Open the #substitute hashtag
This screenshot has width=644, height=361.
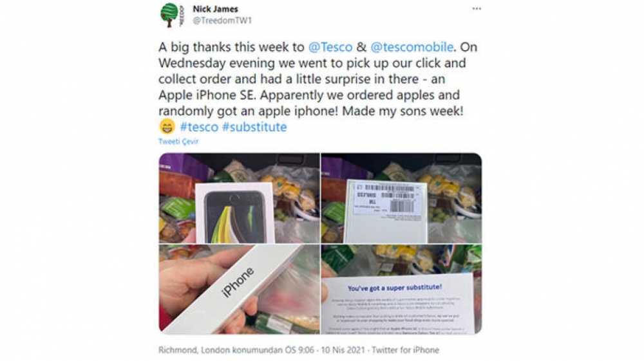pos(254,127)
